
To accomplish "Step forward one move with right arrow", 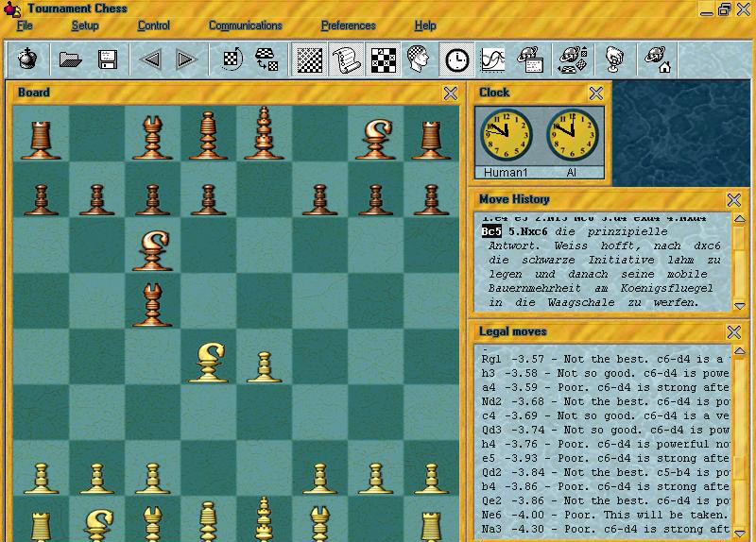I will [185, 59].
